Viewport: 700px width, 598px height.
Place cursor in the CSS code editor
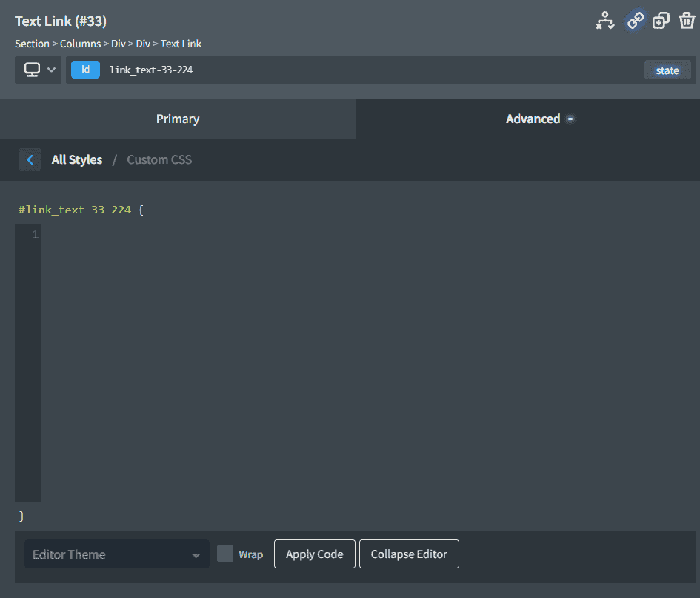369,362
